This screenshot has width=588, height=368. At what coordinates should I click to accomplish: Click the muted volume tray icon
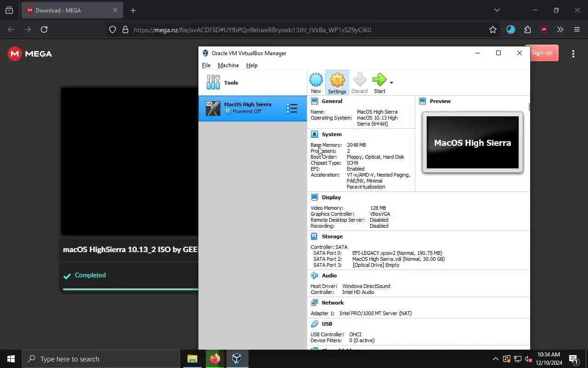click(x=528, y=359)
